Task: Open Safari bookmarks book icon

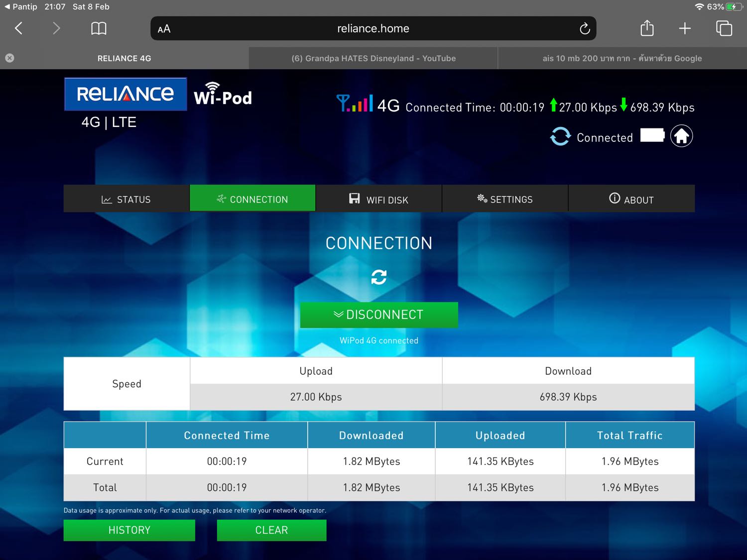Action: 99,28
